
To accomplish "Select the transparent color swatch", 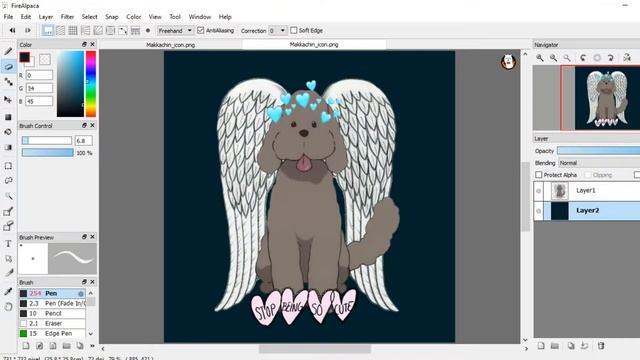I will tap(45, 59).
